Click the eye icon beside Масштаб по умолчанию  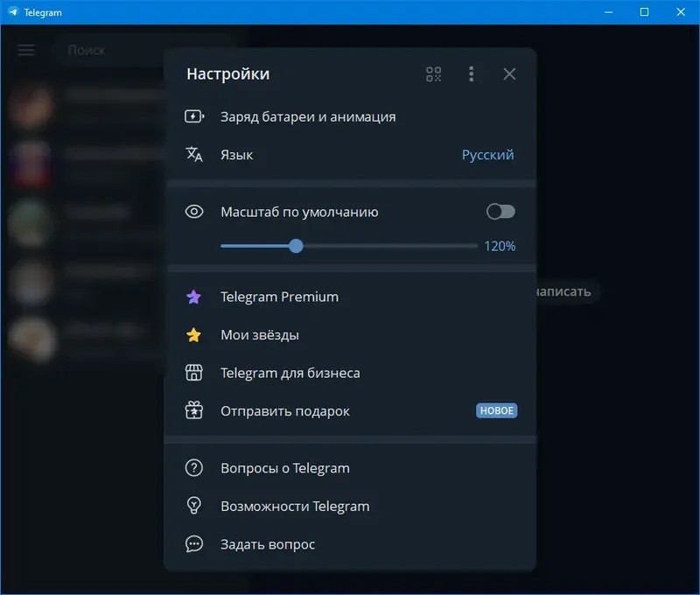(x=194, y=212)
